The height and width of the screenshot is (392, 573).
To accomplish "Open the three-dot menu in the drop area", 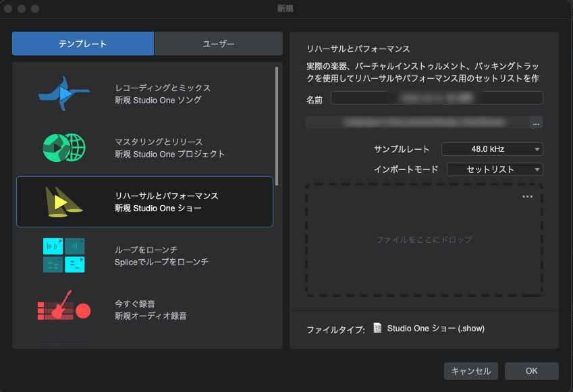I will (x=528, y=197).
